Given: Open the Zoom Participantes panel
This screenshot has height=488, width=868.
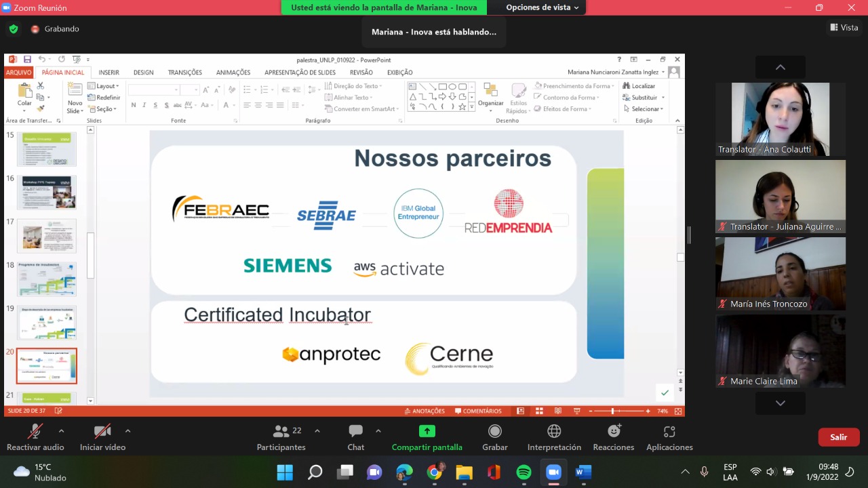Looking at the screenshot, I should pos(281,438).
